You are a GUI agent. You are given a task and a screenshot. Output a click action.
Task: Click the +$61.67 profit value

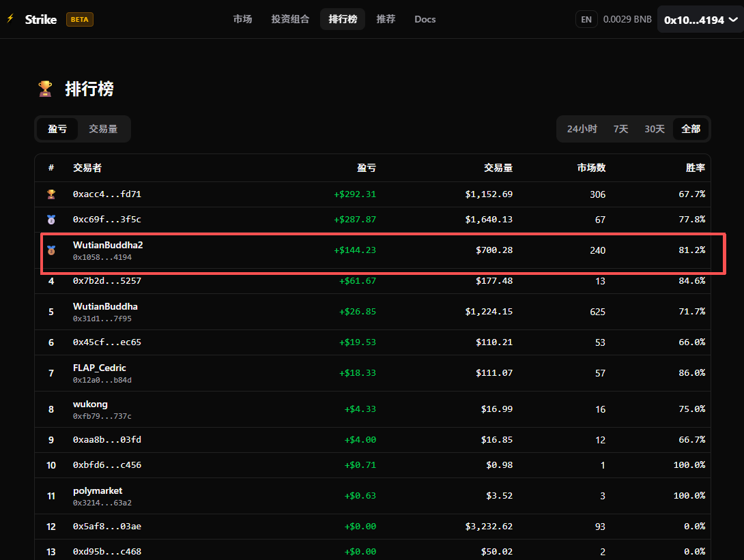pos(357,281)
